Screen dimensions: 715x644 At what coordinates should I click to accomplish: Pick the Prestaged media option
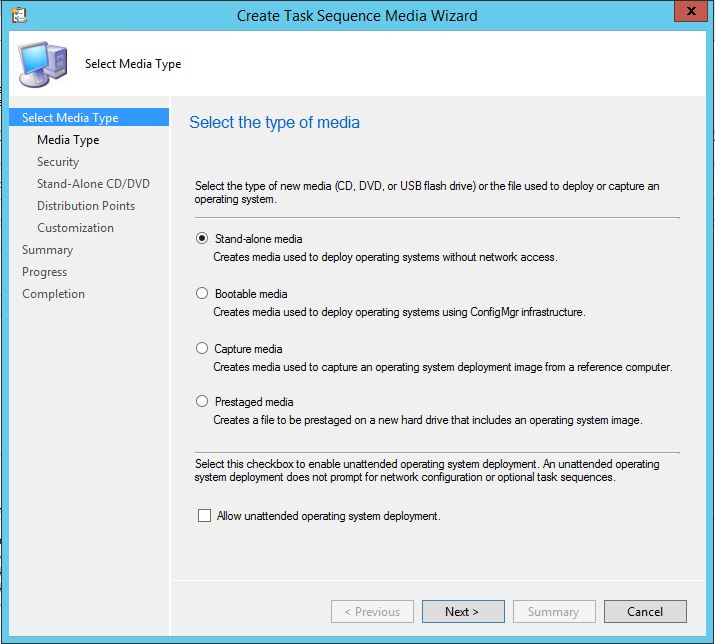coord(203,402)
